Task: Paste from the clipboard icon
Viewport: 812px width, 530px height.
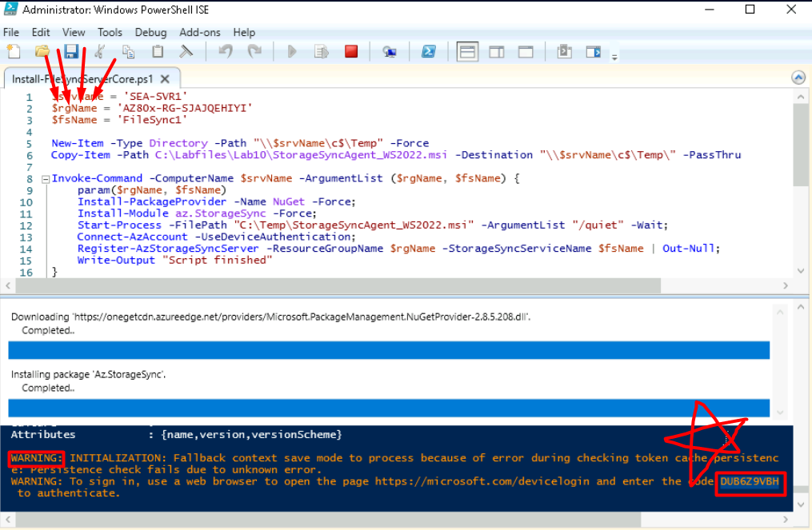Action: [158, 51]
